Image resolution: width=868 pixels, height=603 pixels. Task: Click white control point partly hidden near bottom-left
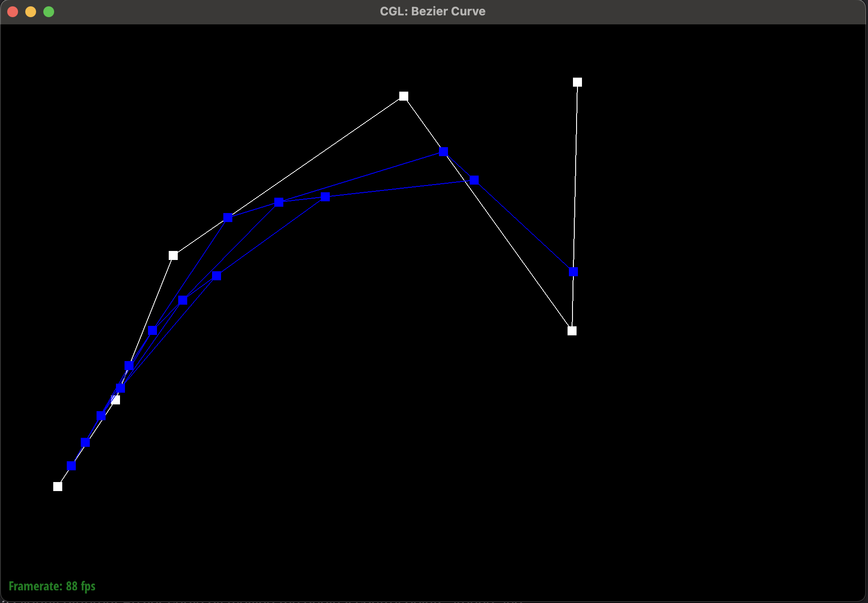coord(115,400)
